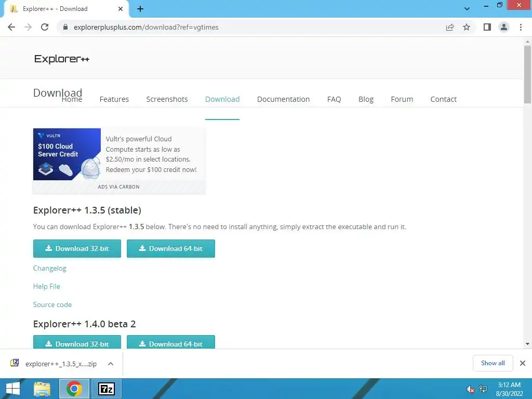
Task: Close the downloads bar
Action: [523, 363]
